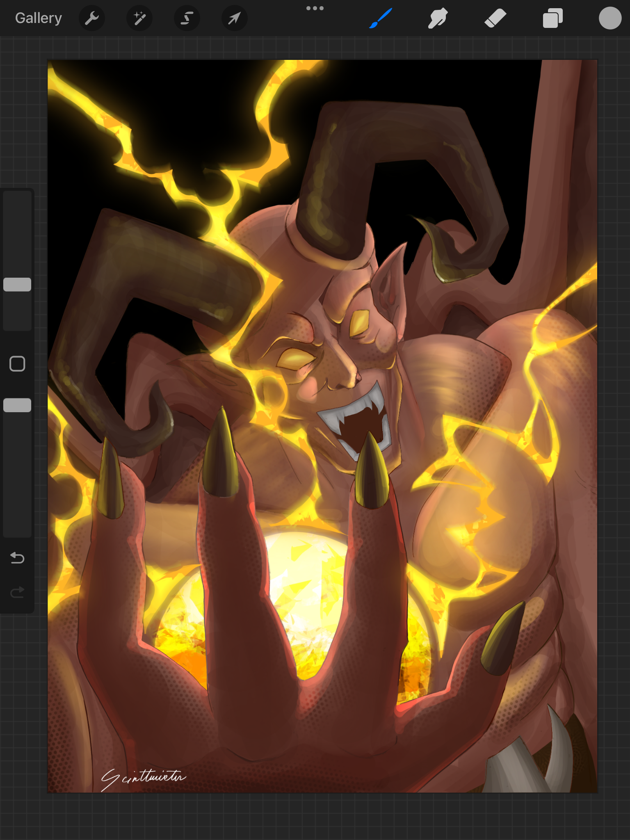Viewport: 630px width, 840px height.
Task: Select the Eraser tool
Action: pyautogui.click(x=495, y=18)
